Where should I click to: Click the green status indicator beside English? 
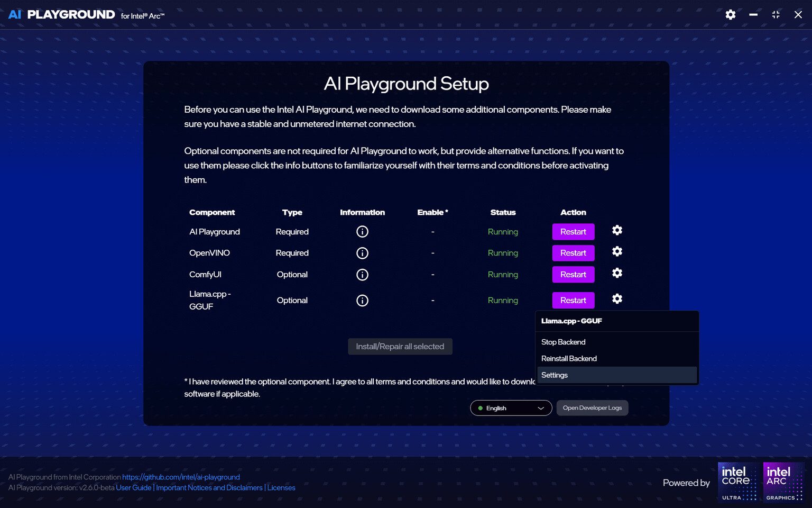click(x=480, y=407)
